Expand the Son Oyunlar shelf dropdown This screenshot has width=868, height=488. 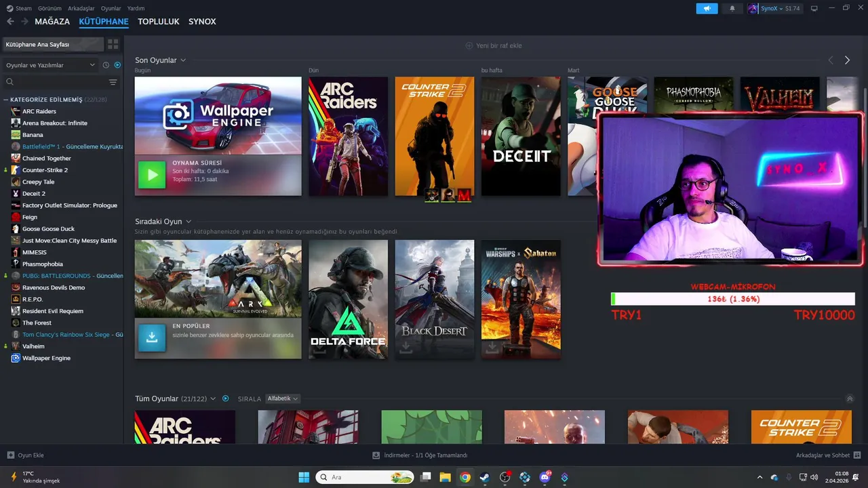coord(183,60)
